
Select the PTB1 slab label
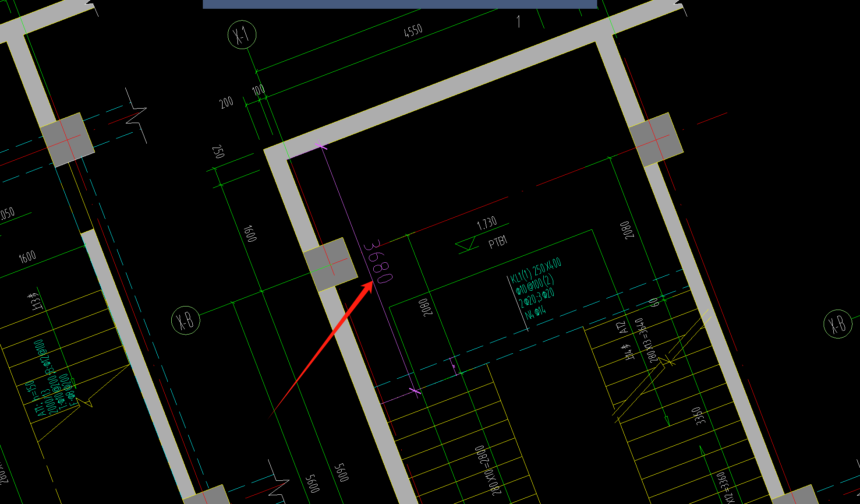click(x=498, y=242)
